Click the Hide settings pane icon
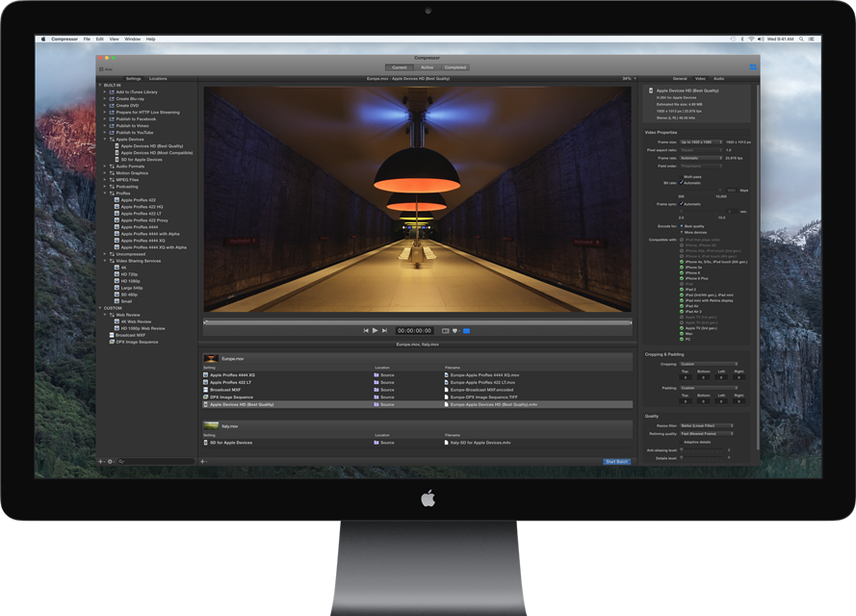Screen dimensions: 856x616 101,69
